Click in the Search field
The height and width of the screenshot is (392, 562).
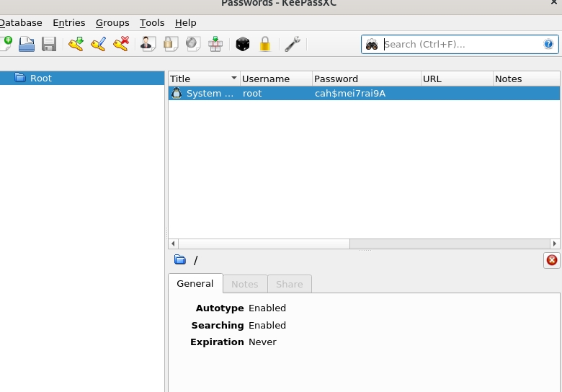[461, 44]
